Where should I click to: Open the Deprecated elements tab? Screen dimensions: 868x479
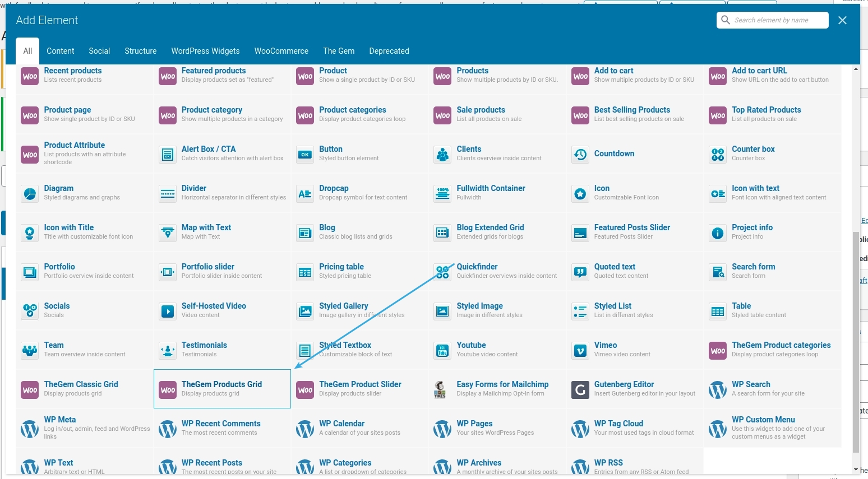click(389, 51)
